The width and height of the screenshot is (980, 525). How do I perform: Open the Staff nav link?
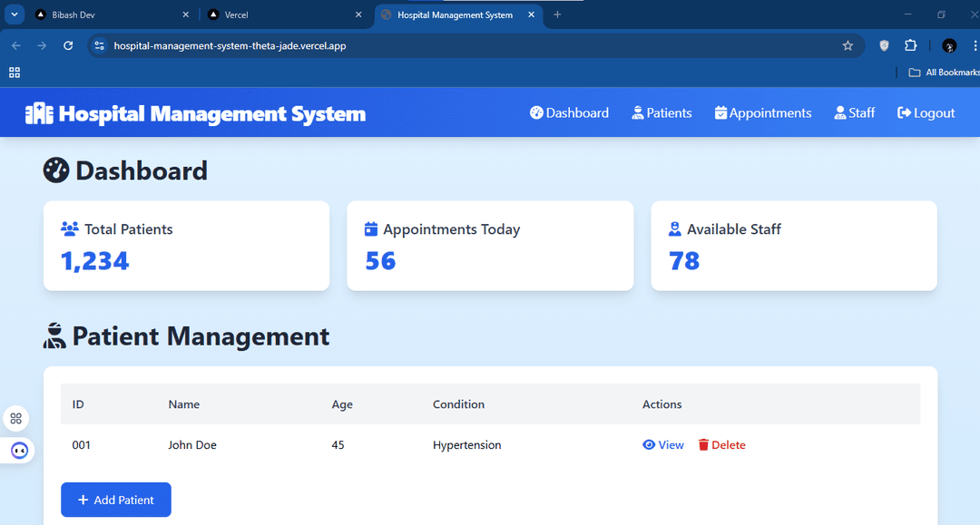click(x=855, y=113)
